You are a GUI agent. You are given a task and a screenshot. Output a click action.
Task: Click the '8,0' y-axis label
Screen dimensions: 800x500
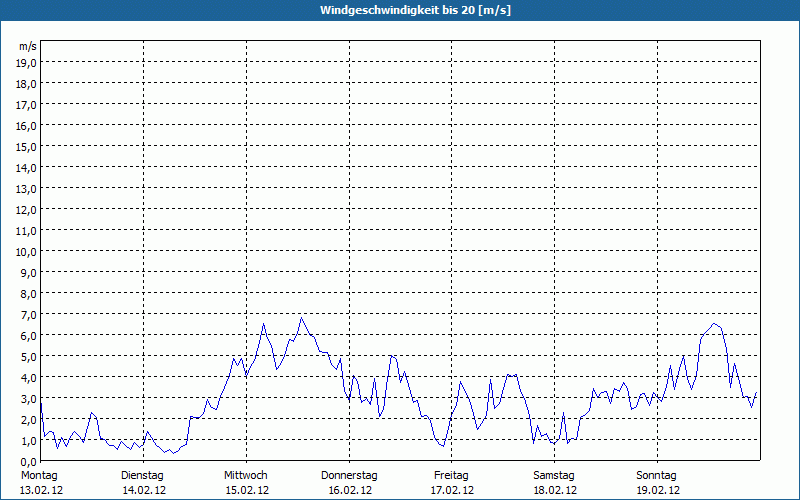point(29,294)
